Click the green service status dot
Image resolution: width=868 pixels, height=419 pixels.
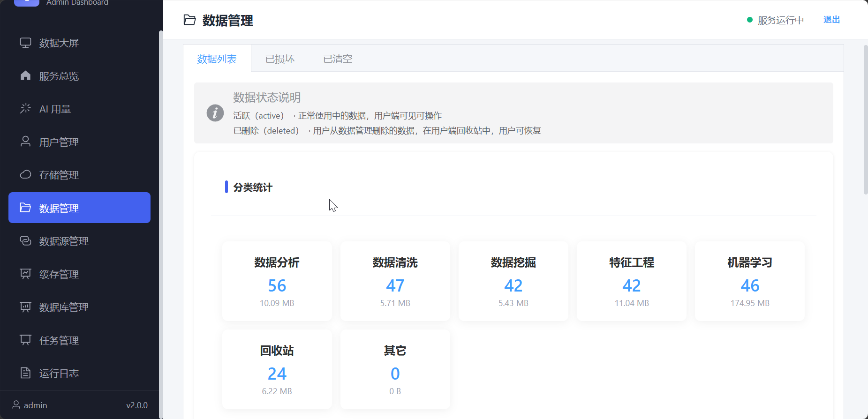pos(750,20)
